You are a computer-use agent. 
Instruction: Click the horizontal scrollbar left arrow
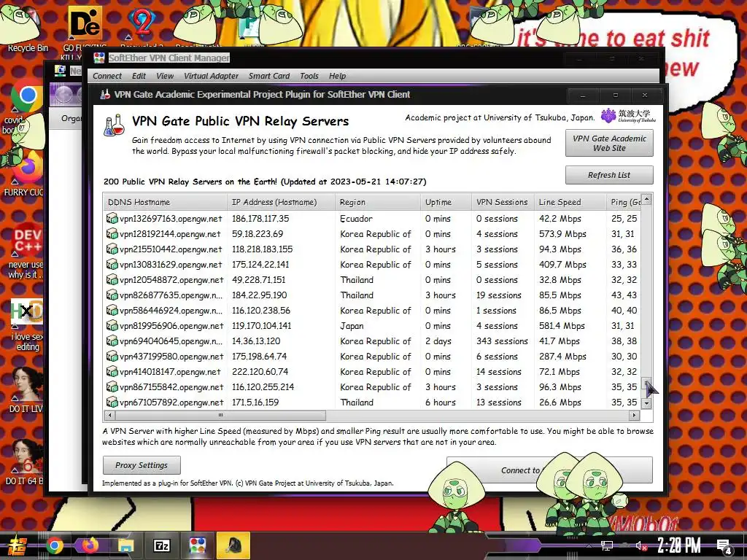[x=110, y=415]
